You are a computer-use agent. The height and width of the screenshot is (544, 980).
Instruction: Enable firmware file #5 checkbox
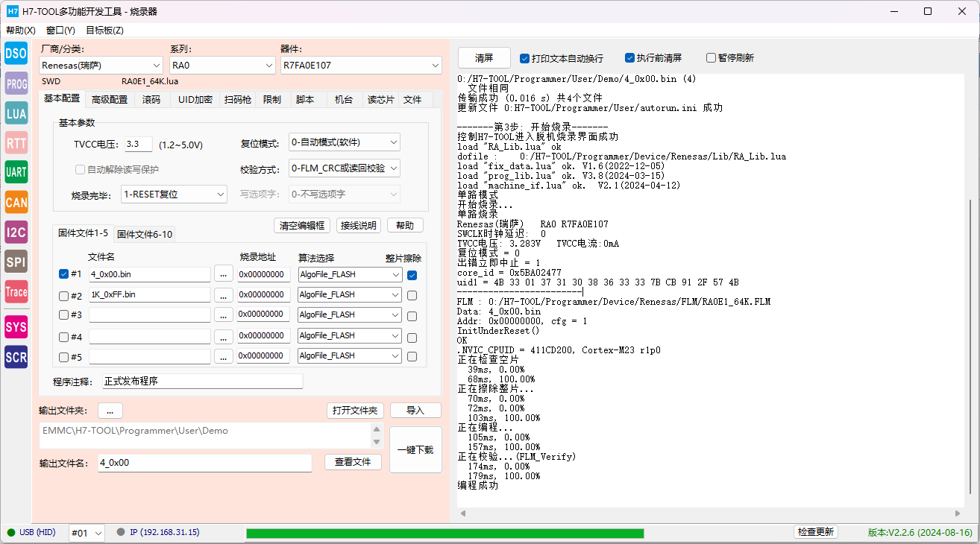coord(64,356)
